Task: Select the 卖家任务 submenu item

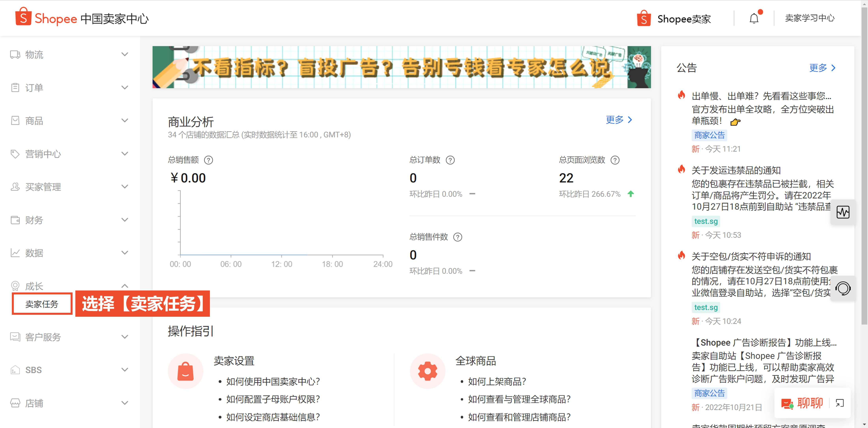Action: (x=42, y=304)
